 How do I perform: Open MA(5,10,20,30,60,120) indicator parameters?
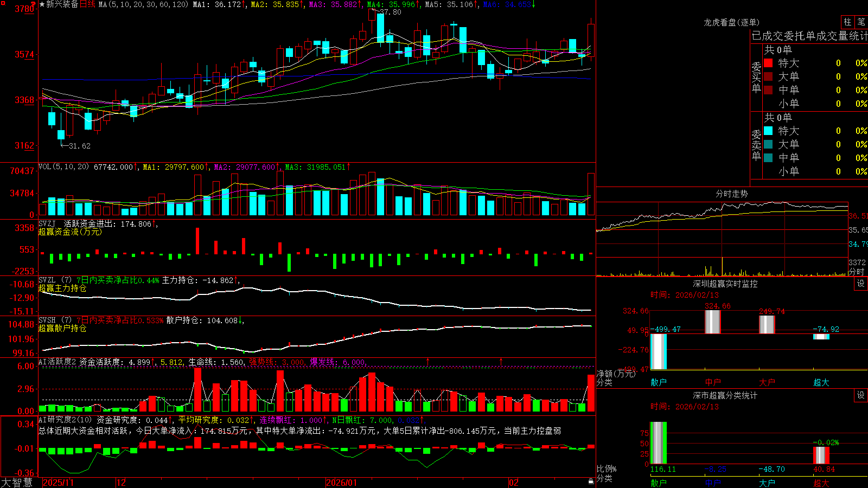click(143, 4)
